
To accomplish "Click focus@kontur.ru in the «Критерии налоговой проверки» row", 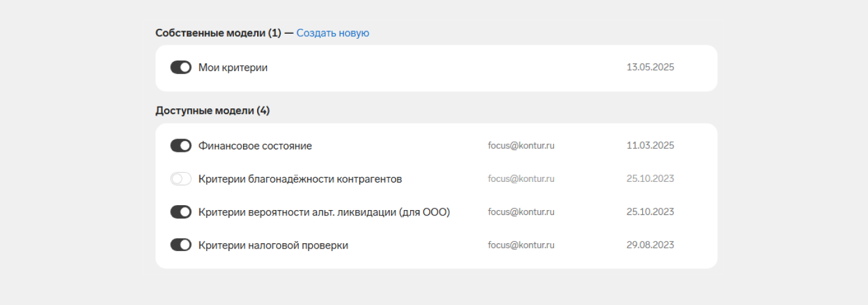I will click(x=521, y=245).
